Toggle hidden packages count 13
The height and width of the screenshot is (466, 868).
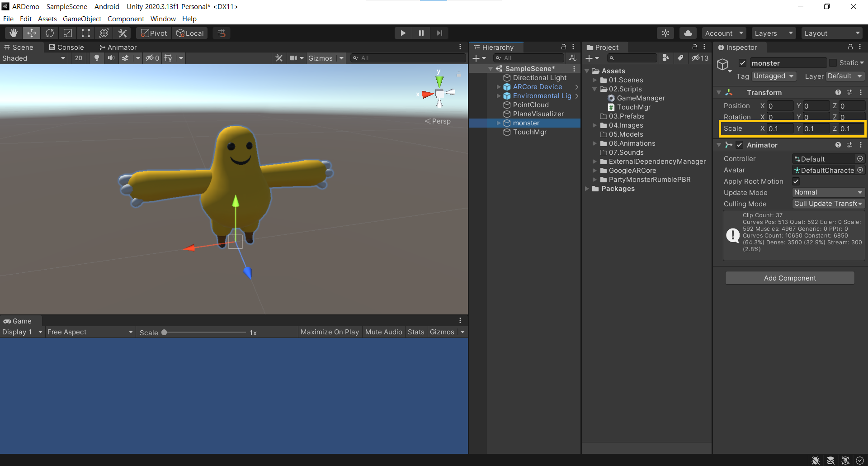pyautogui.click(x=700, y=58)
